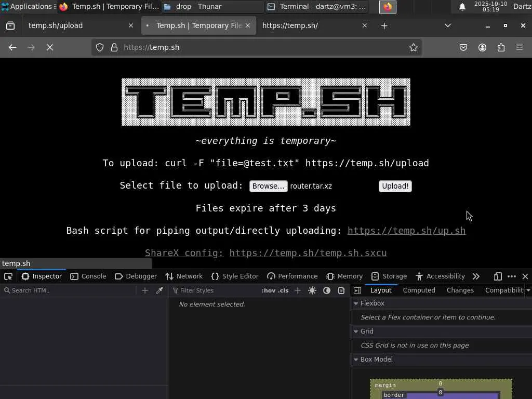Viewport: 532px width, 399px height.
Task: Open the Firefox account icon
Action: [x=482, y=47]
